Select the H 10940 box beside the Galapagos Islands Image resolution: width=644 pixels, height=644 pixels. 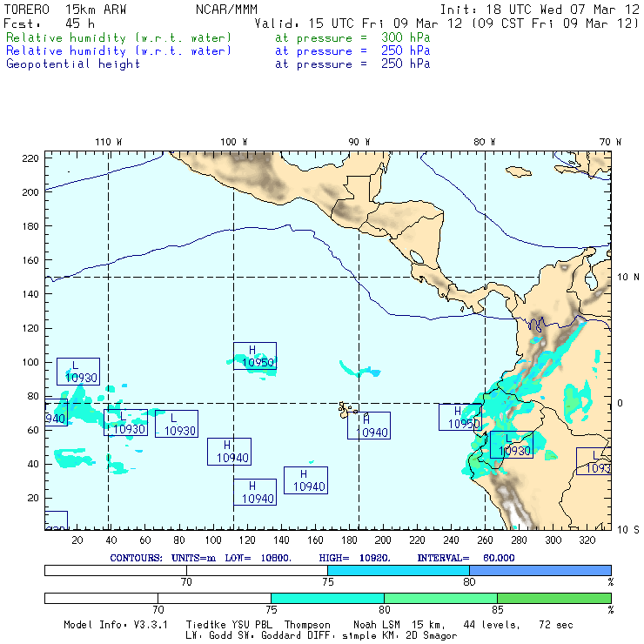click(x=369, y=426)
